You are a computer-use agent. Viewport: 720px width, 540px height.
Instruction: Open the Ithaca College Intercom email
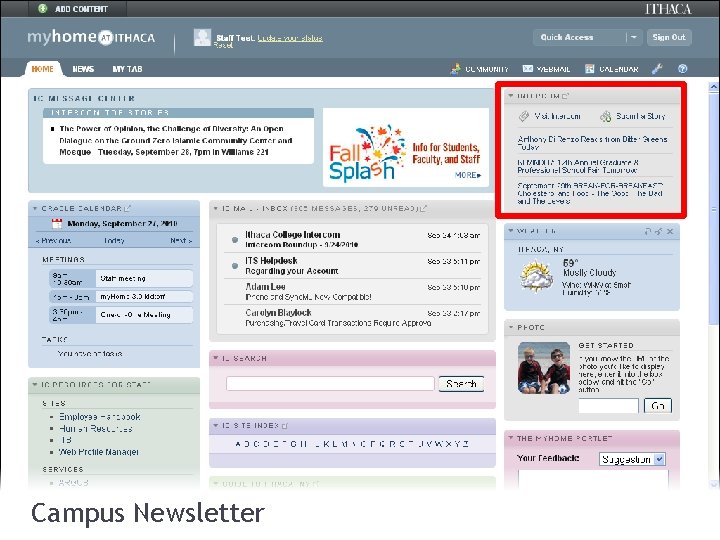[353, 239]
